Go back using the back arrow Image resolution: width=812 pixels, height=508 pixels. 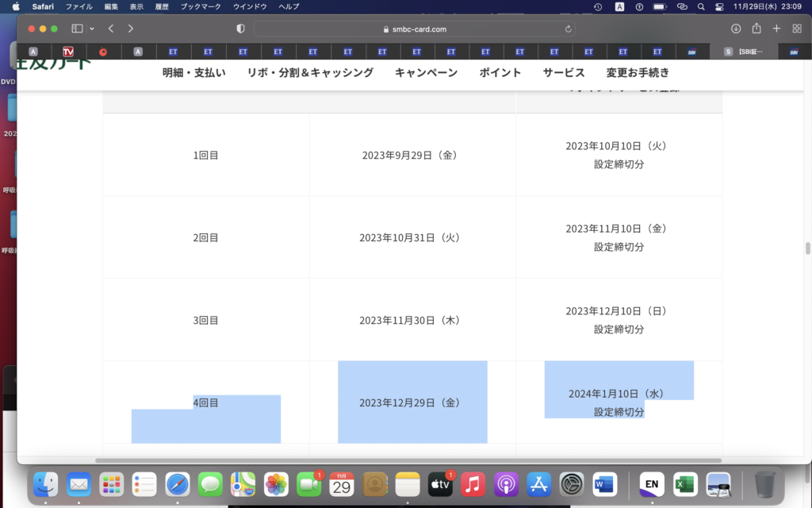[111, 29]
